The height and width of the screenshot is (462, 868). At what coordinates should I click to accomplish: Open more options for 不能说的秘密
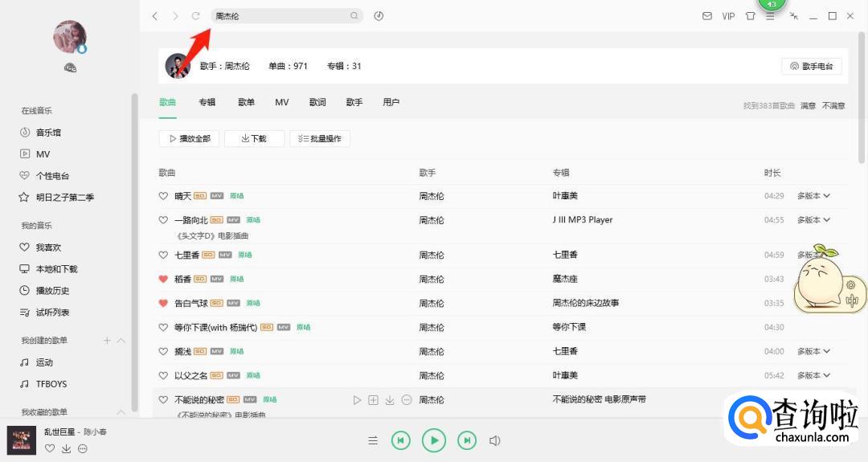click(407, 400)
